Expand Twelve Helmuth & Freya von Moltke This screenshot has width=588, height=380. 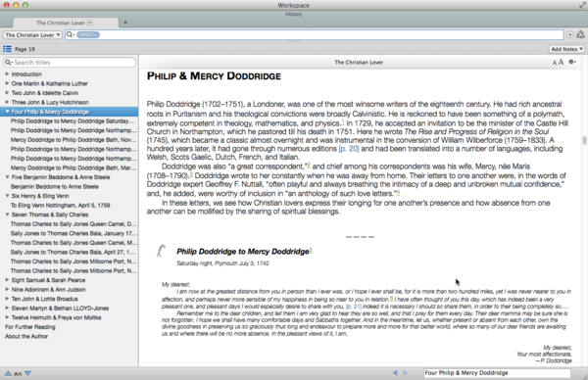click(7, 317)
